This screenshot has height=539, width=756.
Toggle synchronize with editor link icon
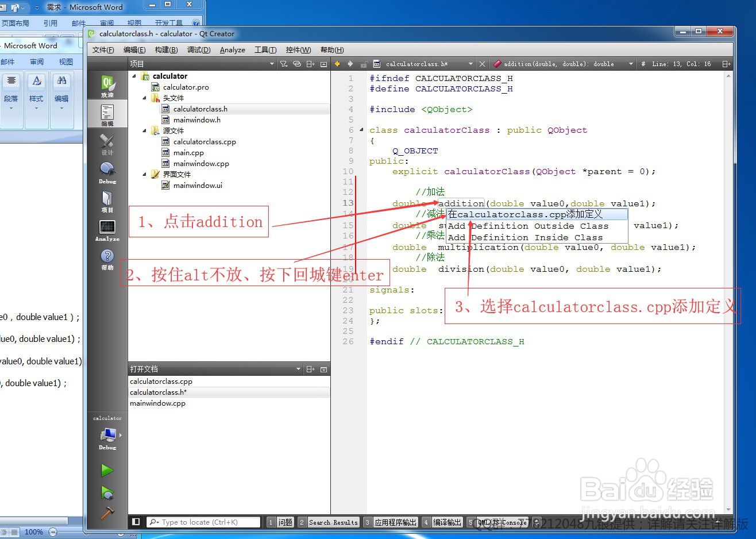pos(297,64)
